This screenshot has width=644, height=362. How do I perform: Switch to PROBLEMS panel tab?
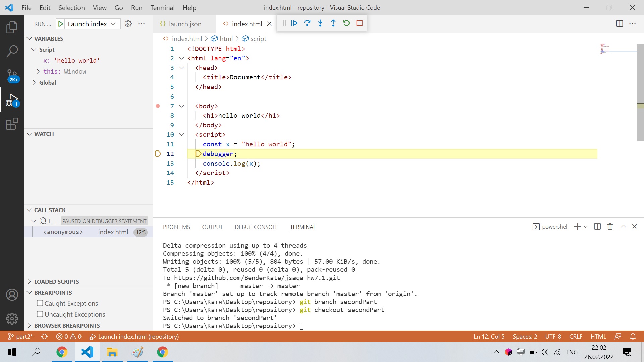coord(176,227)
